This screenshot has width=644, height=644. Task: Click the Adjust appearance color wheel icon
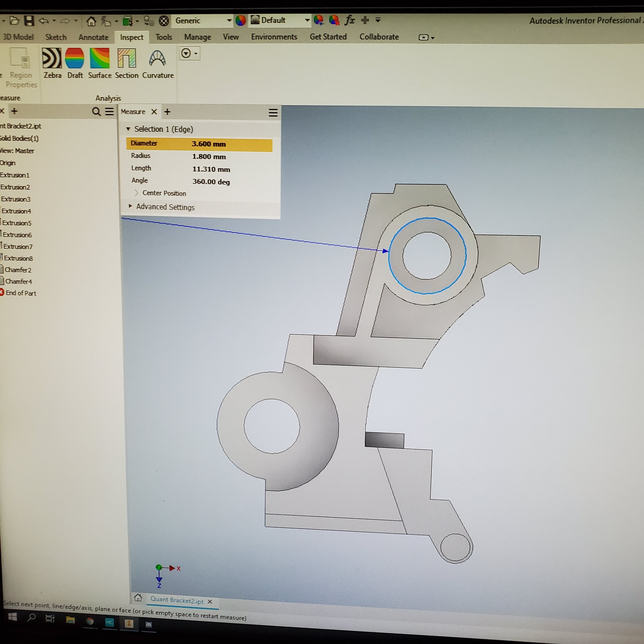pos(319,20)
